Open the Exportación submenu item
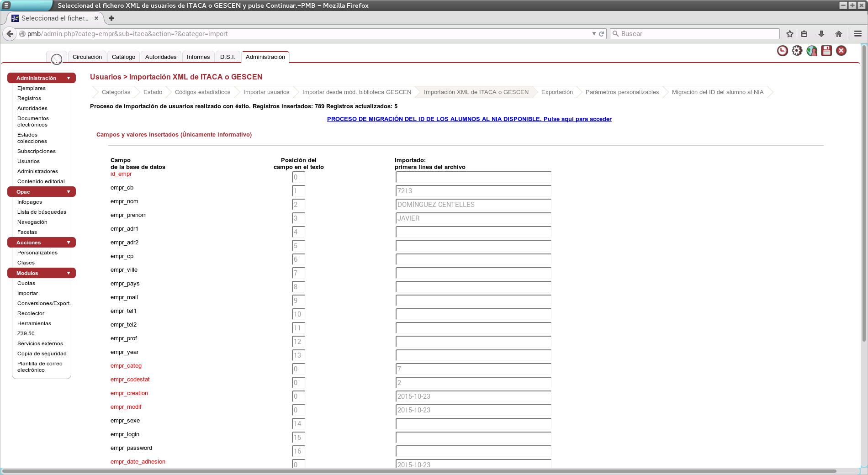 click(x=556, y=92)
